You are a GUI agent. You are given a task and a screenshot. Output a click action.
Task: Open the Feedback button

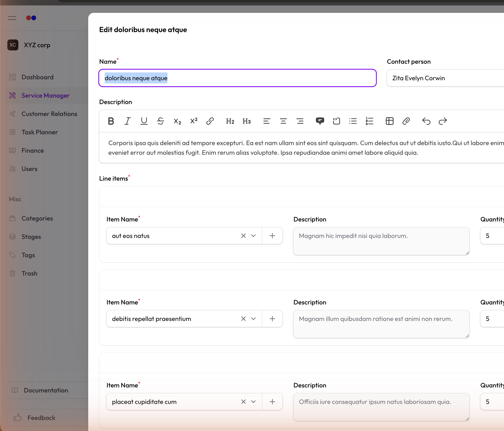click(x=48, y=418)
